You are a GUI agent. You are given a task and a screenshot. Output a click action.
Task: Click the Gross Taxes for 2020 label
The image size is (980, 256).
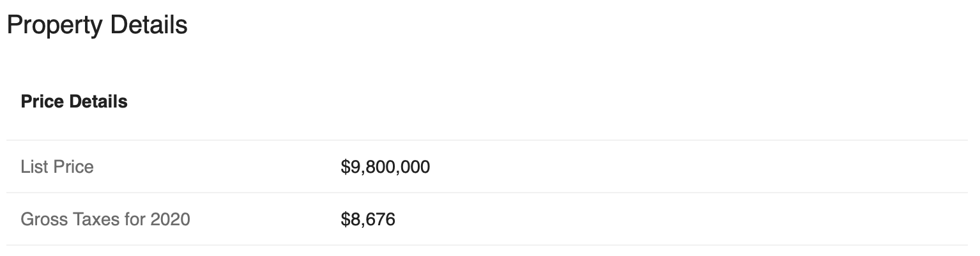[105, 220]
